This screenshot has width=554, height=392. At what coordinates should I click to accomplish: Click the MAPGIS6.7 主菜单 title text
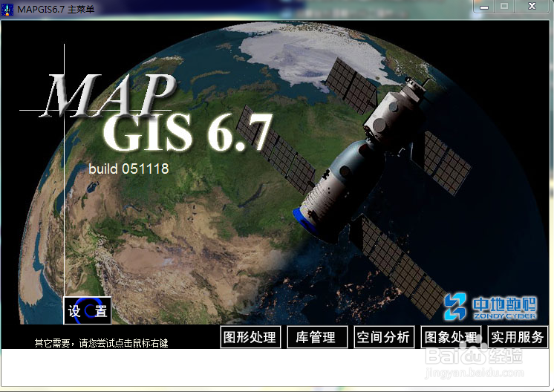click(x=56, y=9)
